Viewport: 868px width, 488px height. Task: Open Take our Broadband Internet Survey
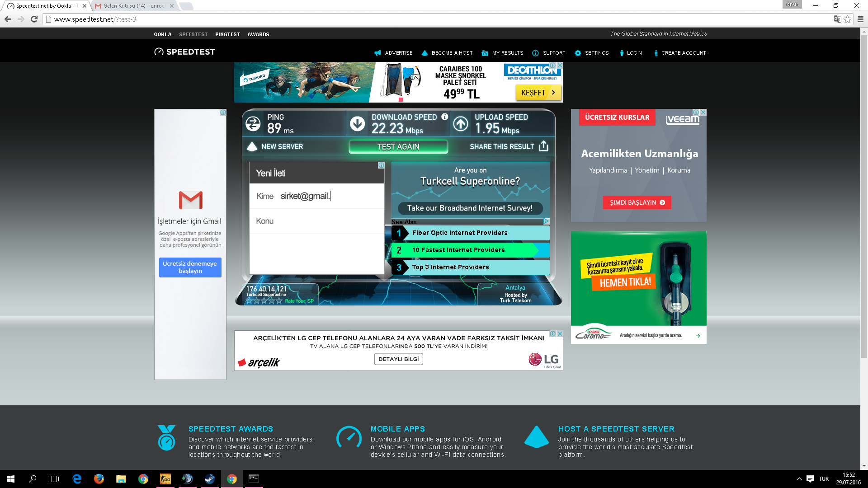click(x=470, y=208)
